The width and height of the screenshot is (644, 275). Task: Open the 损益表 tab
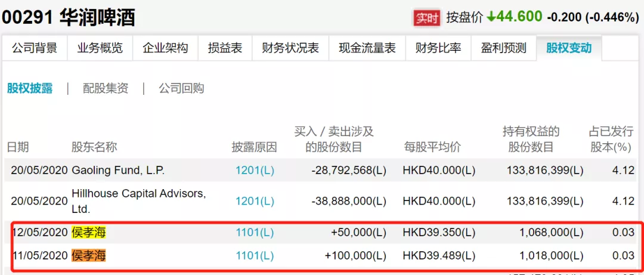tap(225, 48)
